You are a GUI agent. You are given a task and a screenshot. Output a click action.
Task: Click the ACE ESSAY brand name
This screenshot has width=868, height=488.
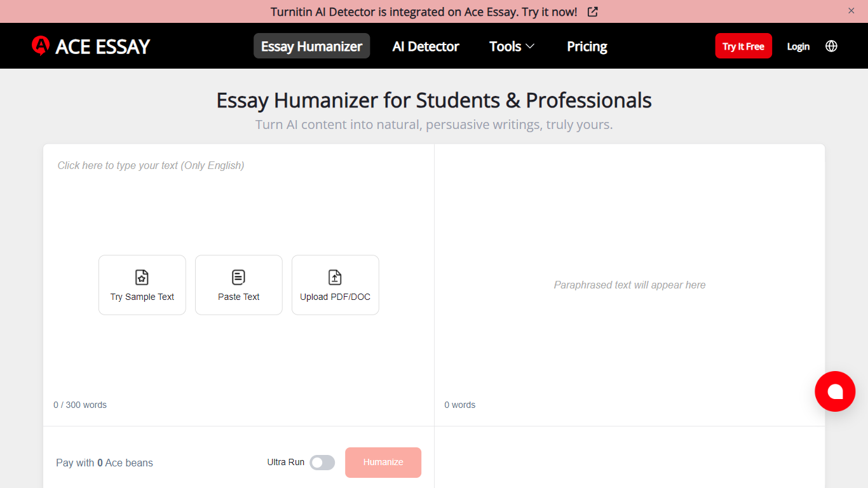[x=103, y=46]
